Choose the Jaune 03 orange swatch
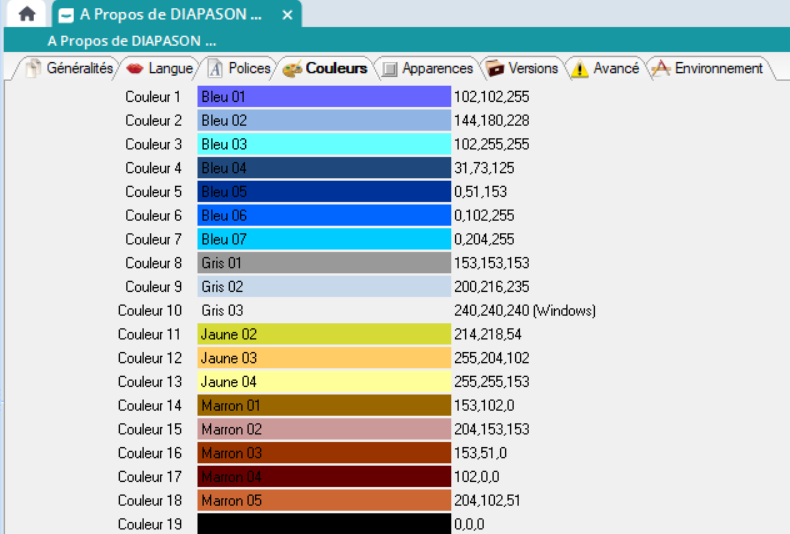Screen dimensions: 790x534 (324, 358)
